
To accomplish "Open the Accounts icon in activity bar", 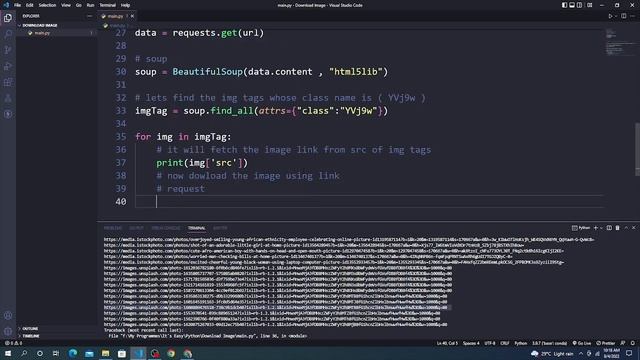I will click(x=8, y=316).
